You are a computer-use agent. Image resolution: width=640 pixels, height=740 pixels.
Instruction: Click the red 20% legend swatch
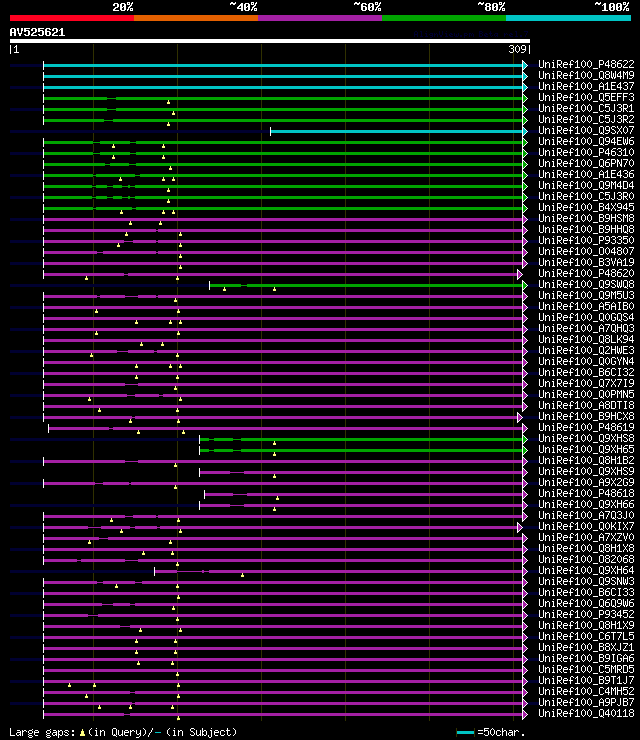72,18
